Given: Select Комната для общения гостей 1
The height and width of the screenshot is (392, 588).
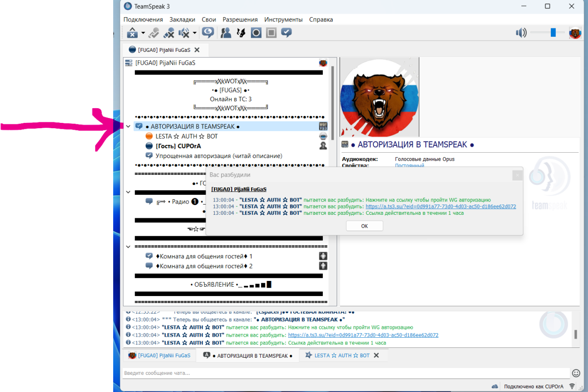Looking at the screenshot, I should (204, 256).
